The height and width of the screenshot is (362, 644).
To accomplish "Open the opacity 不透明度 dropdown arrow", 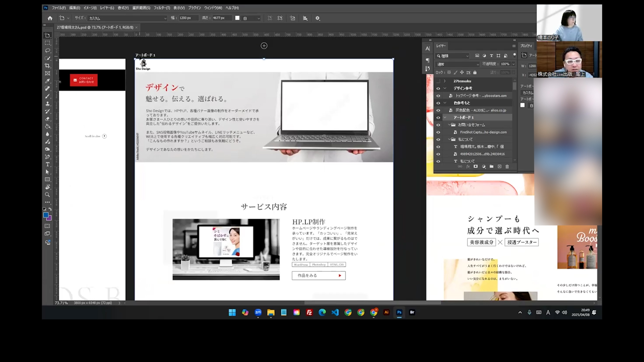I will pyautogui.click(x=513, y=64).
